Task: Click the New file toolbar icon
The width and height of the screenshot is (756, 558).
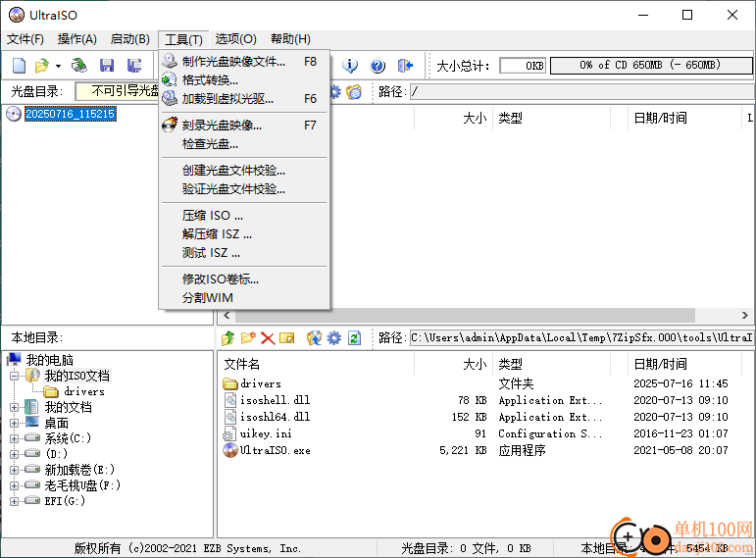Action: pyautogui.click(x=20, y=66)
